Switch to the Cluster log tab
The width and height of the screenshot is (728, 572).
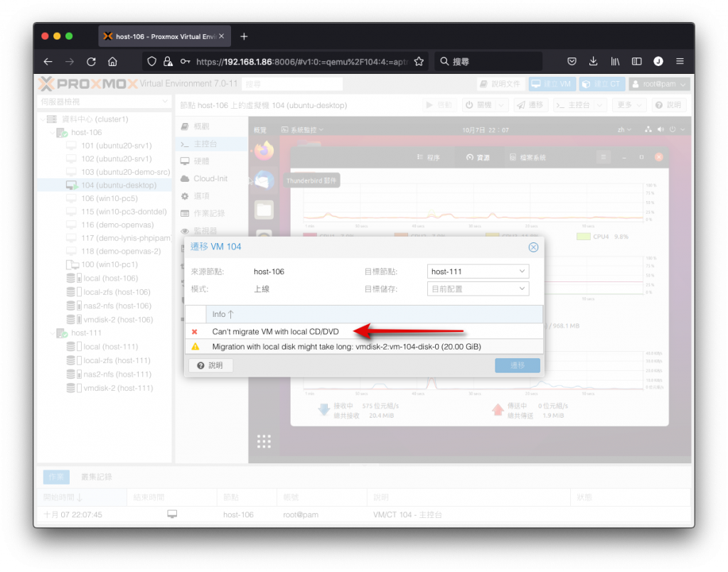tap(97, 477)
